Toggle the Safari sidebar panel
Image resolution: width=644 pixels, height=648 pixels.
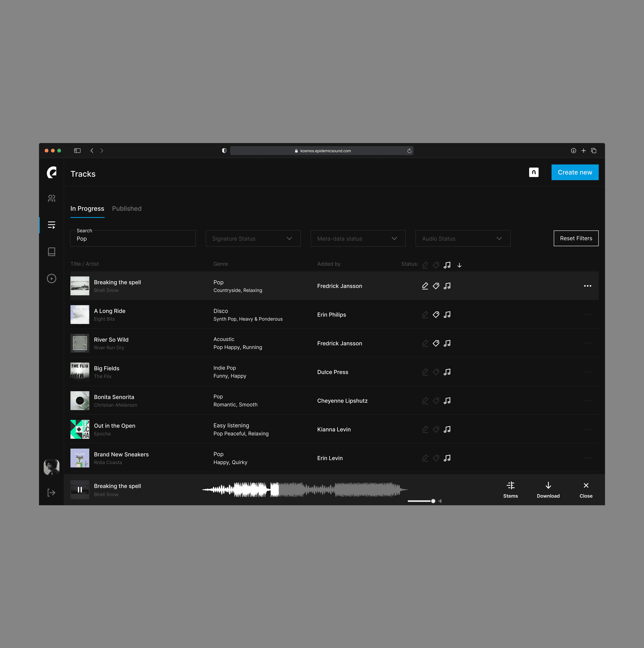[77, 151]
